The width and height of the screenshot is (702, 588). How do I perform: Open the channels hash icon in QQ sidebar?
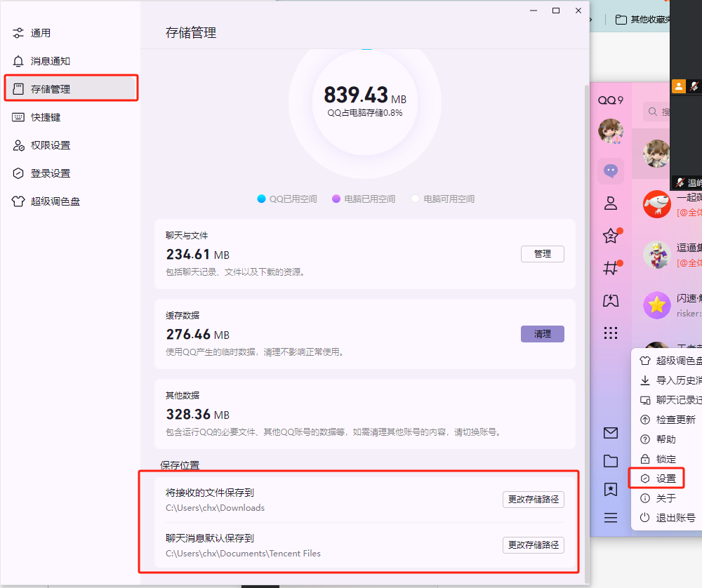click(x=611, y=268)
